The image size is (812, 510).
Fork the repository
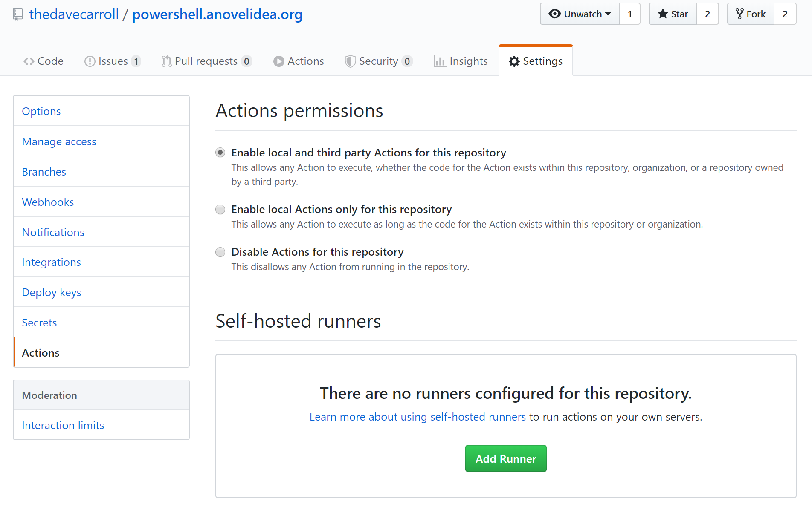[x=751, y=14]
